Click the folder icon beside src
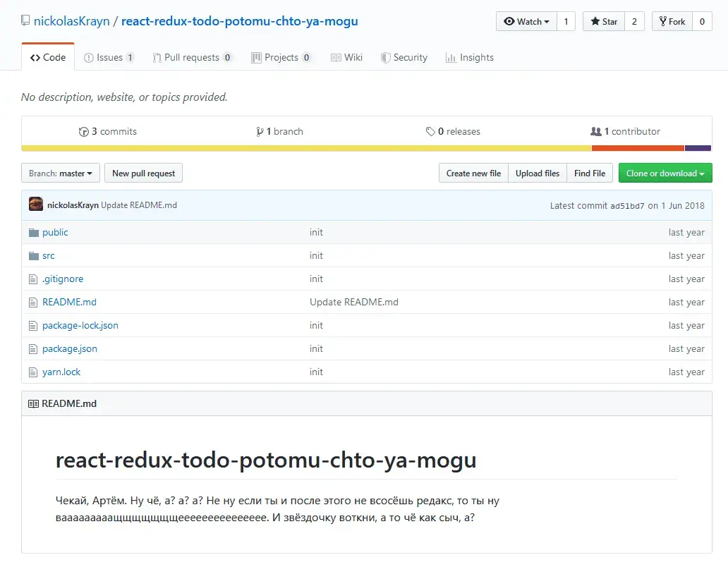The height and width of the screenshot is (567, 728). click(x=33, y=256)
